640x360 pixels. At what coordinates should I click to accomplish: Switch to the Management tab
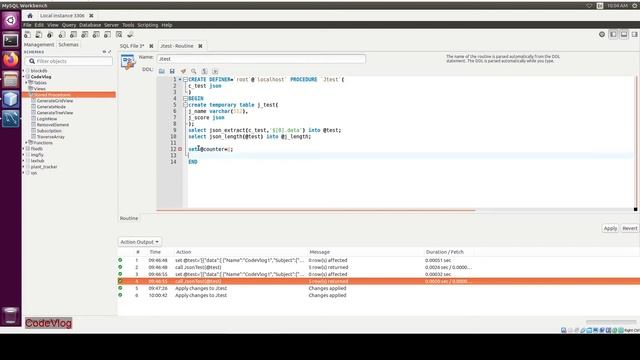pos(39,44)
